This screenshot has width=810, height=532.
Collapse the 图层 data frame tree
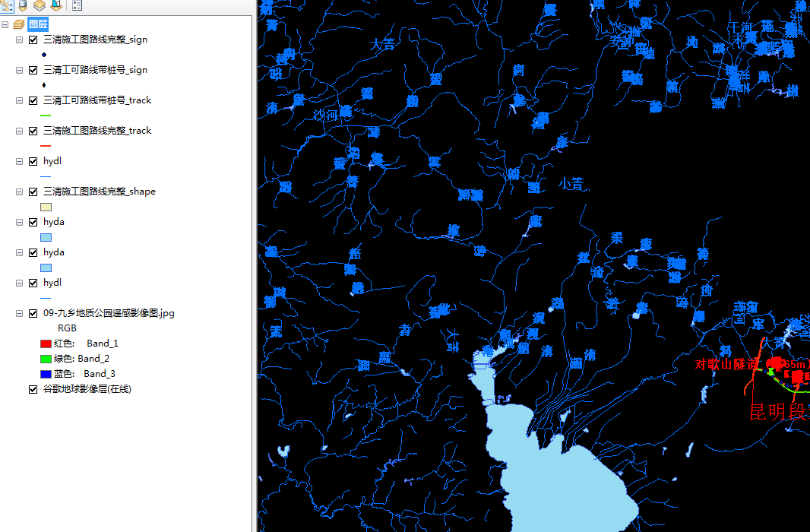[x=6, y=24]
